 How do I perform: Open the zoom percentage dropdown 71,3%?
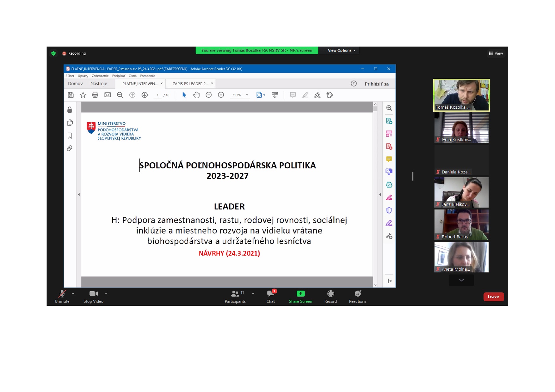247,95
